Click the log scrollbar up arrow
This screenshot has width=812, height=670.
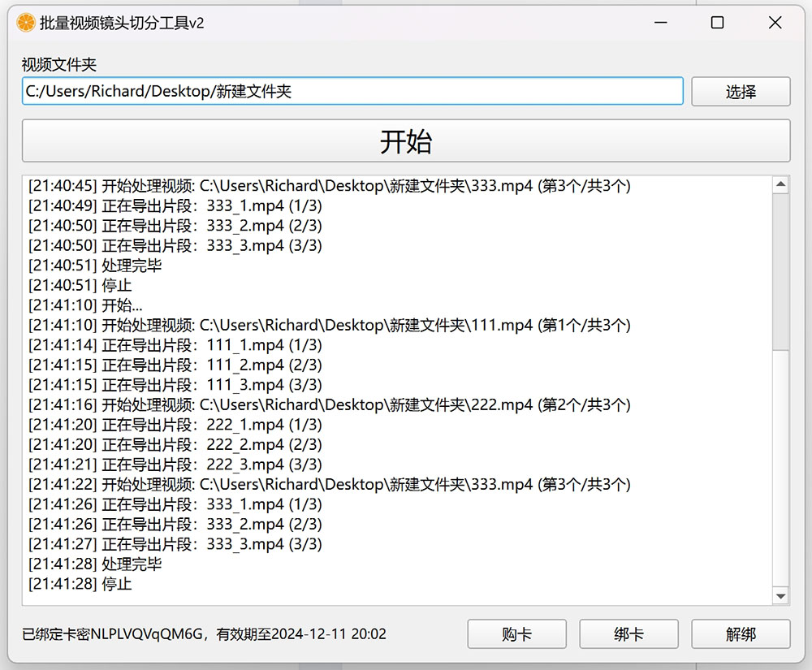780,185
